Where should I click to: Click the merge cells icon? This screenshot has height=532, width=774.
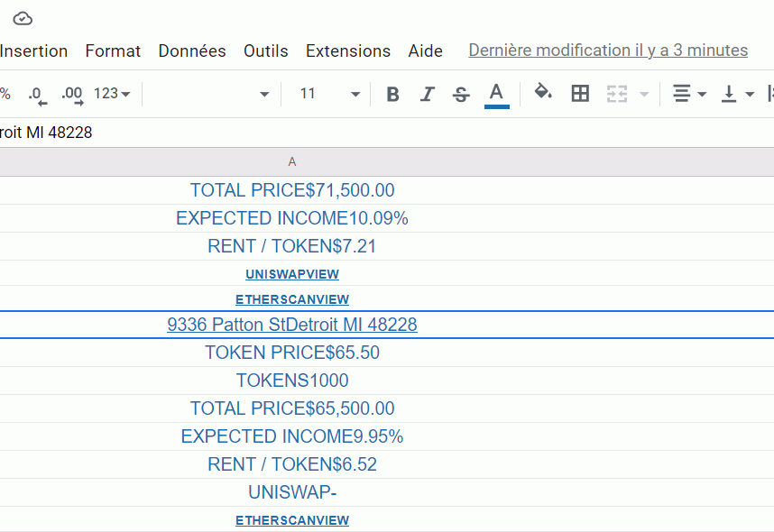(x=617, y=94)
